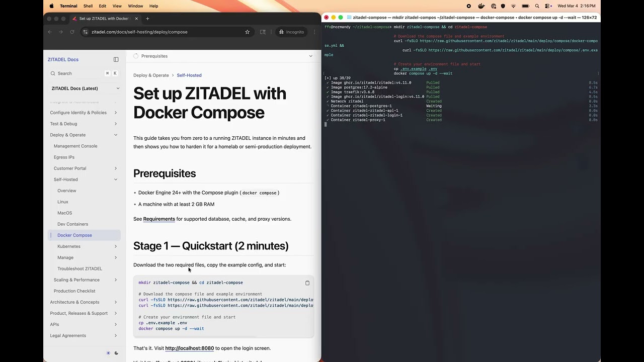
Task: Click the terminal window folder proxy icon
Action: click(349, 17)
